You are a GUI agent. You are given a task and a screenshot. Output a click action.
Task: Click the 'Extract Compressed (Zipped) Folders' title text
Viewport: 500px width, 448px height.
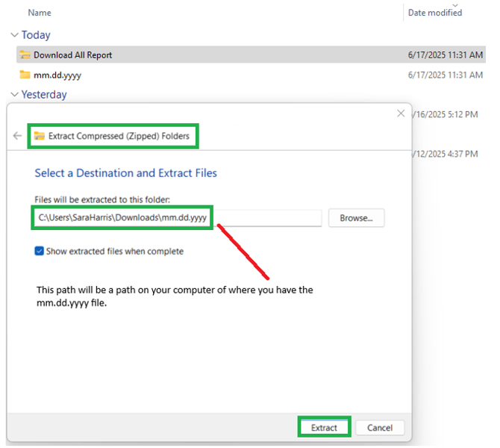tap(119, 136)
